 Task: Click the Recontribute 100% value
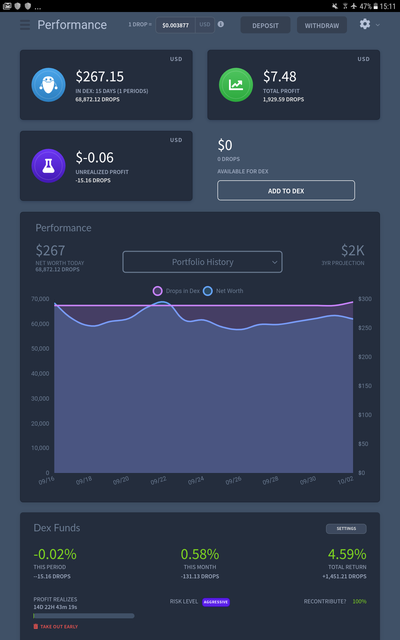click(x=359, y=602)
